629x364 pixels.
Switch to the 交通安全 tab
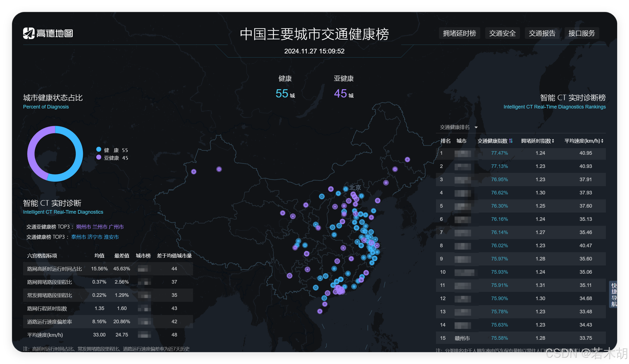502,33
